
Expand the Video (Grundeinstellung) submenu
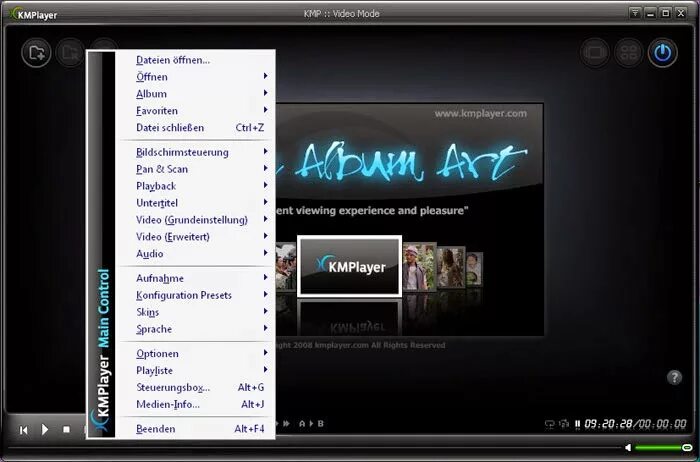coord(196,220)
